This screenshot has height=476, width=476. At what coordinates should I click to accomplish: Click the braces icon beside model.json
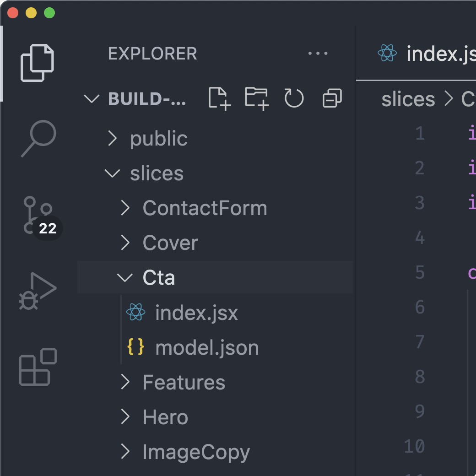pyautogui.click(x=135, y=346)
